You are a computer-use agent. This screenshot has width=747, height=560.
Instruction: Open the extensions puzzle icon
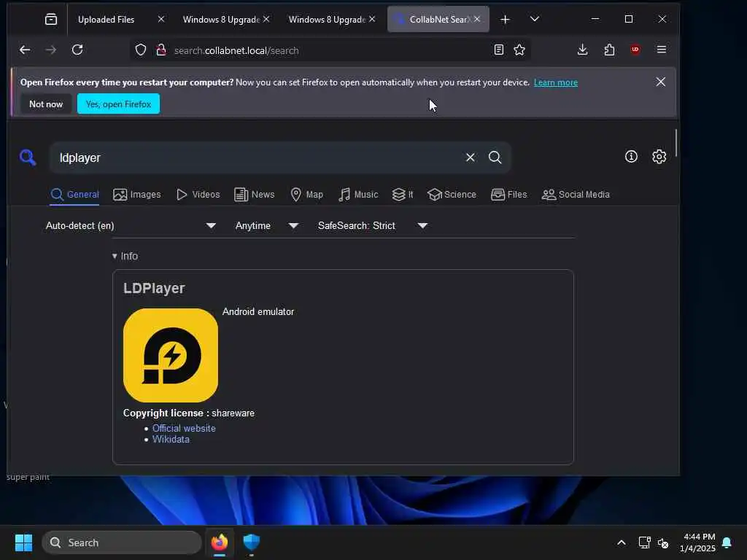click(609, 50)
